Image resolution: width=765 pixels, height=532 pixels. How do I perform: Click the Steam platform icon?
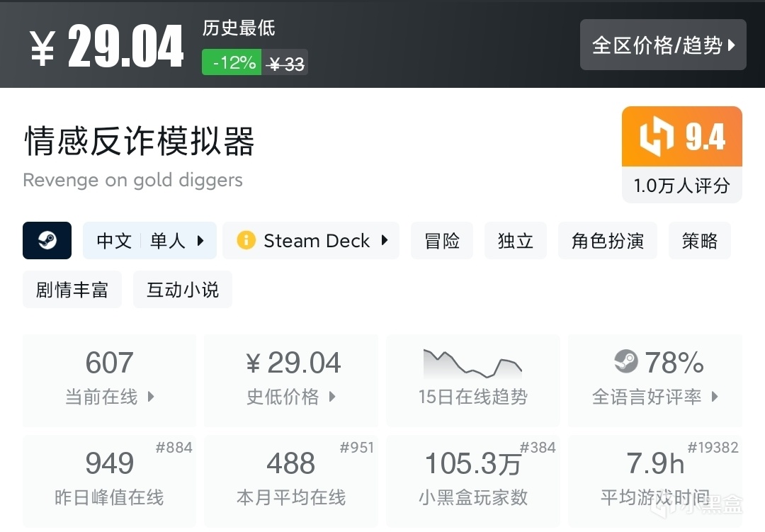point(47,241)
